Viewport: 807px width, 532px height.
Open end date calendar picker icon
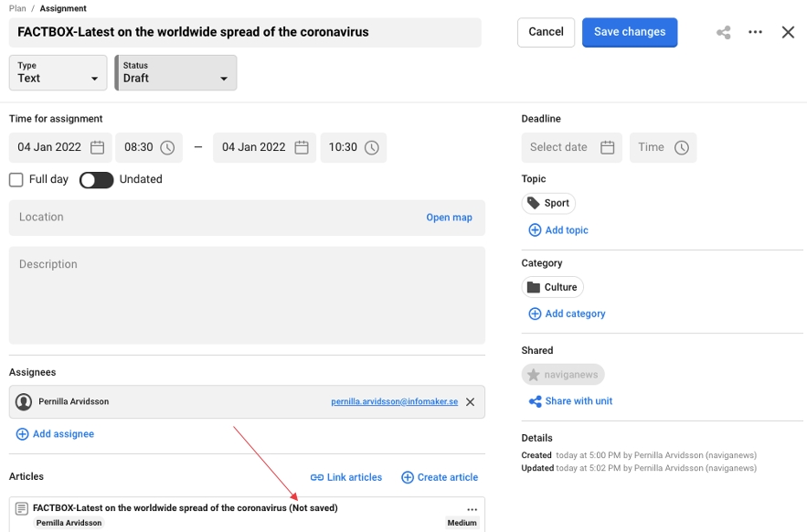click(302, 147)
